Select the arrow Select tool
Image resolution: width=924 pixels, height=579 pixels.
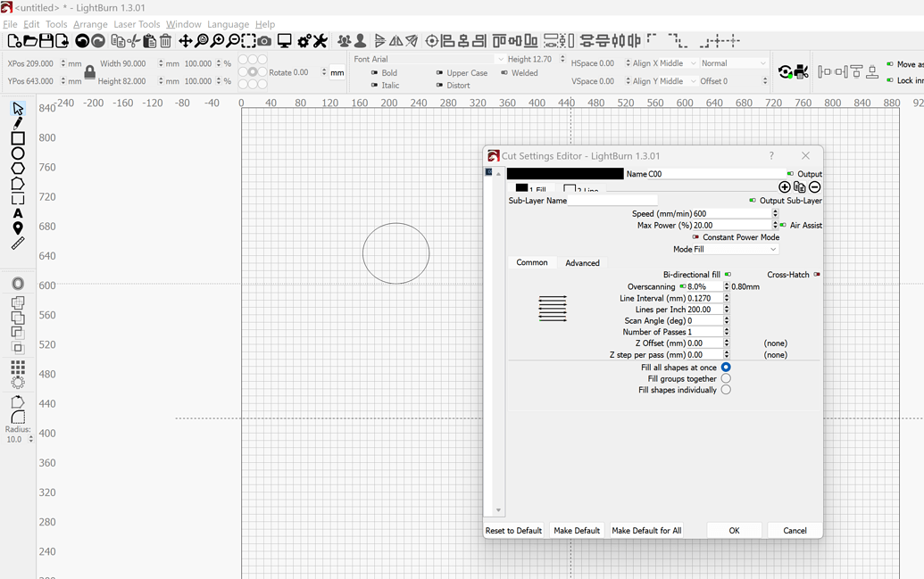click(18, 108)
